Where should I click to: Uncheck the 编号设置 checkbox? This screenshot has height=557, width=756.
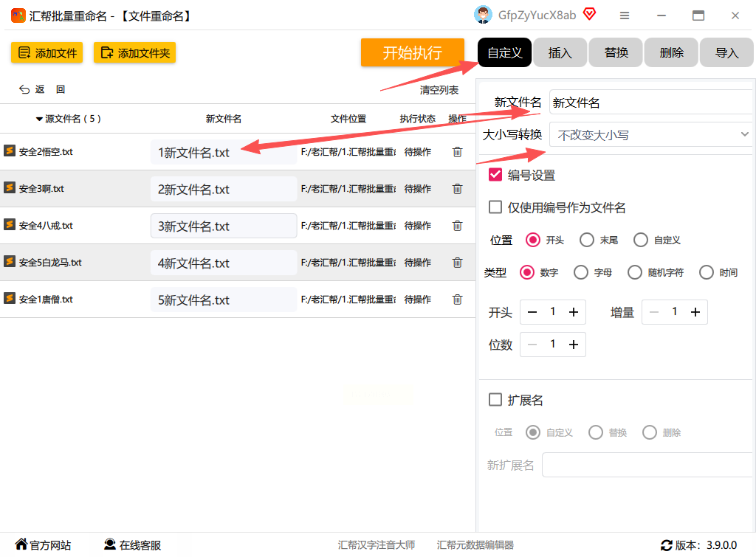[495, 175]
